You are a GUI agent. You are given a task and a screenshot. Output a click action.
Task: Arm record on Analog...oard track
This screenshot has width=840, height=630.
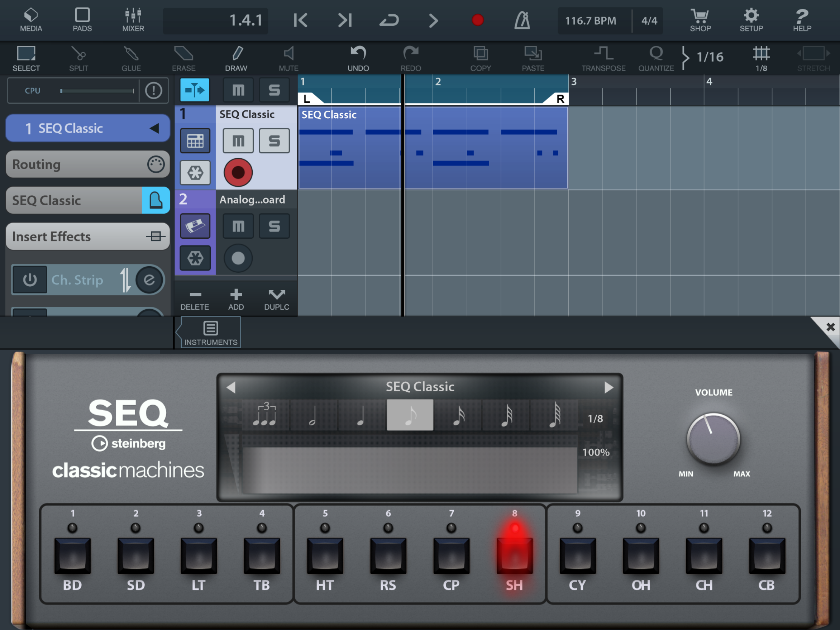[238, 258]
